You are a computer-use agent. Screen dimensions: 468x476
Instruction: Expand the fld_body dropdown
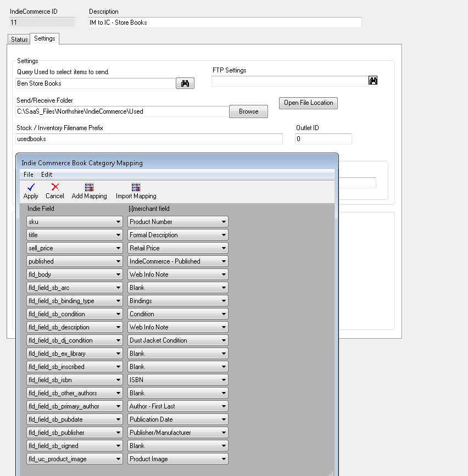pos(74,275)
